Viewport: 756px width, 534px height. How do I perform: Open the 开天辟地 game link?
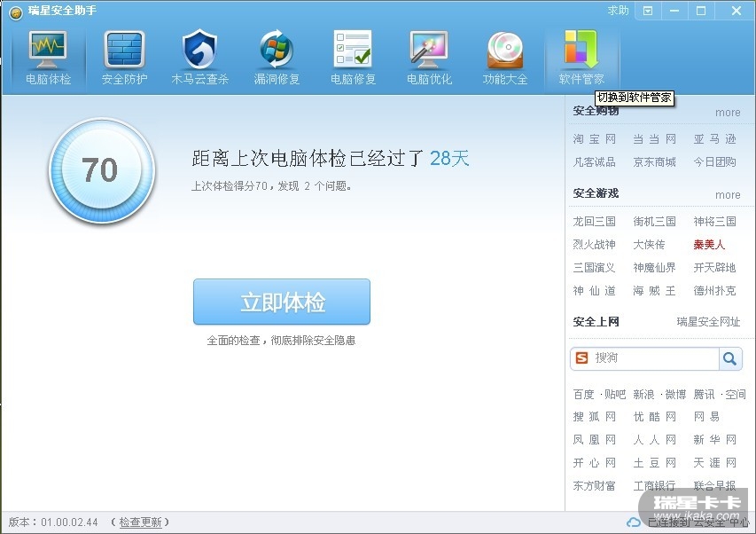coord(714,268)
